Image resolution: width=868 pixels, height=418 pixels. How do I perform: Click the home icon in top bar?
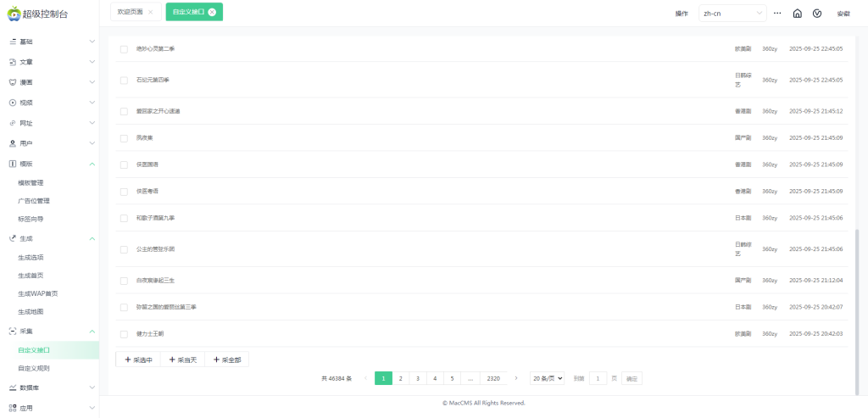click(x=797, y=14)
